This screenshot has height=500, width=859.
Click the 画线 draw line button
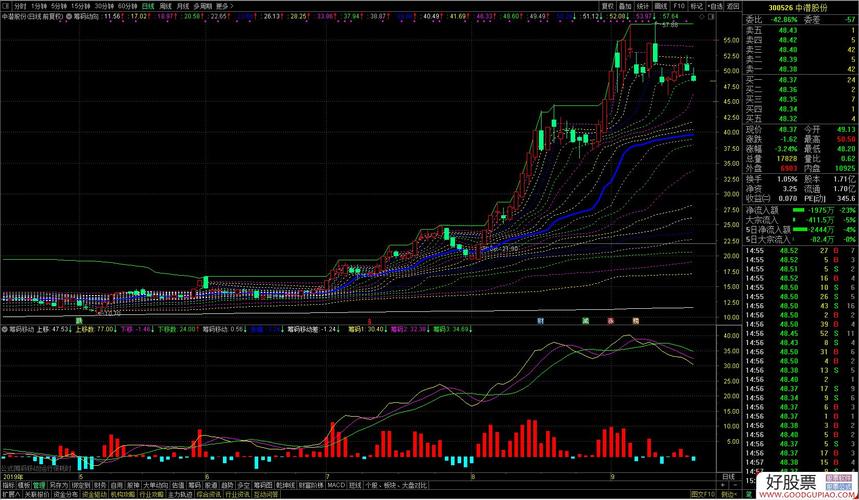661,6
